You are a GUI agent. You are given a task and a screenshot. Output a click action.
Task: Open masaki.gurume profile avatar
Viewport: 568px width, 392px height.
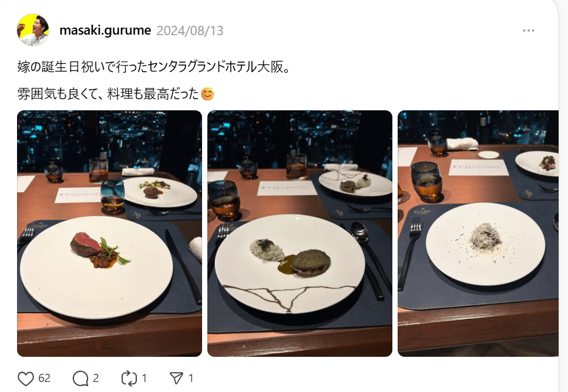[33, 30]
